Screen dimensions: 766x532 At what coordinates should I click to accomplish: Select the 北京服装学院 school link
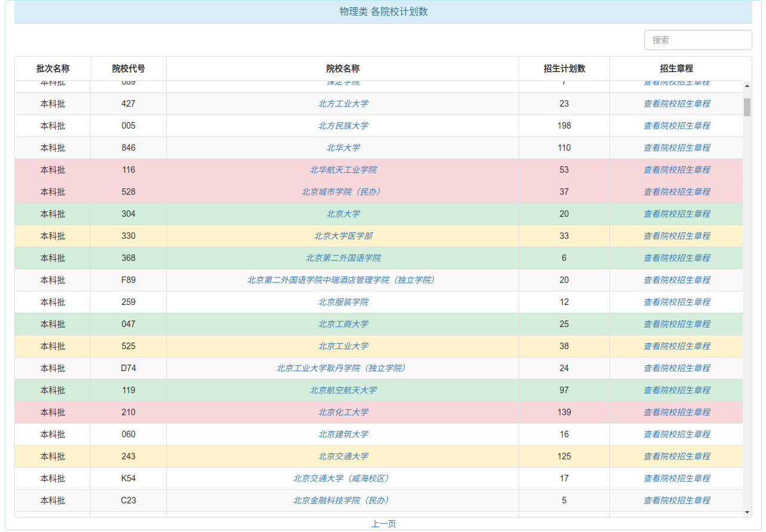click(343, 302)
